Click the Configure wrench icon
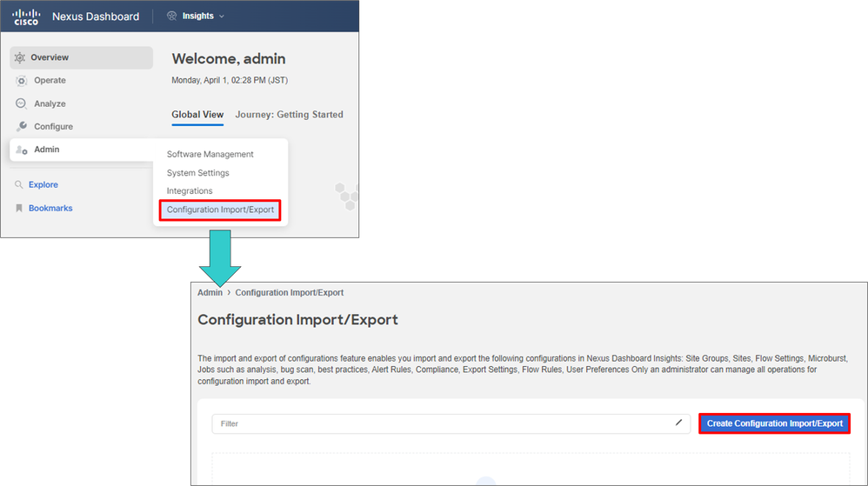The width and height of the screenshot is (868, 486). [x=22, y=126]
